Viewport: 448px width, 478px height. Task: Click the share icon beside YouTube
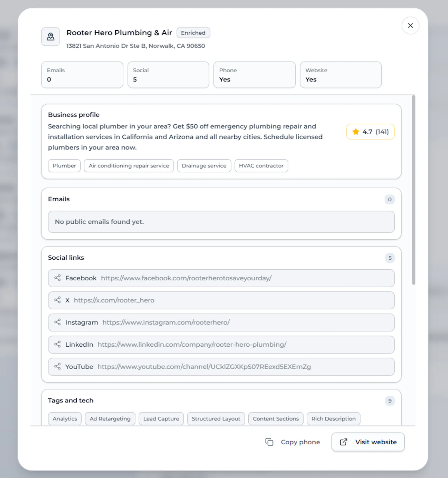click(x=57, y=366)
